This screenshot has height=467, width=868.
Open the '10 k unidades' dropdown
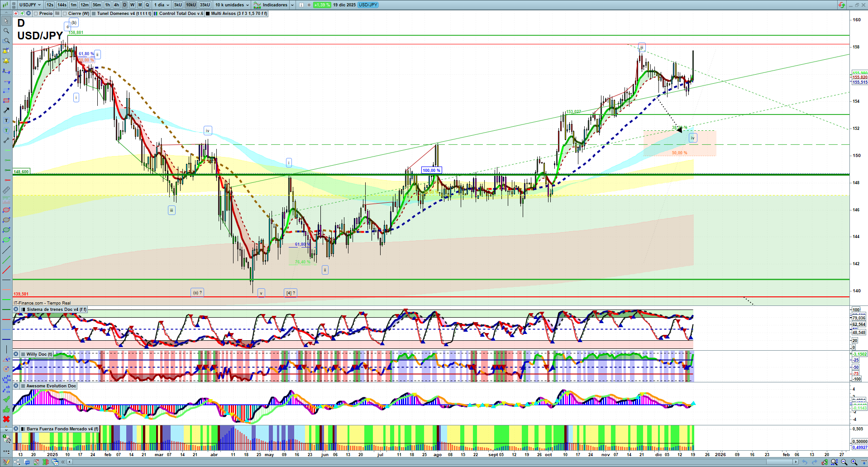(x=232, y=5)
